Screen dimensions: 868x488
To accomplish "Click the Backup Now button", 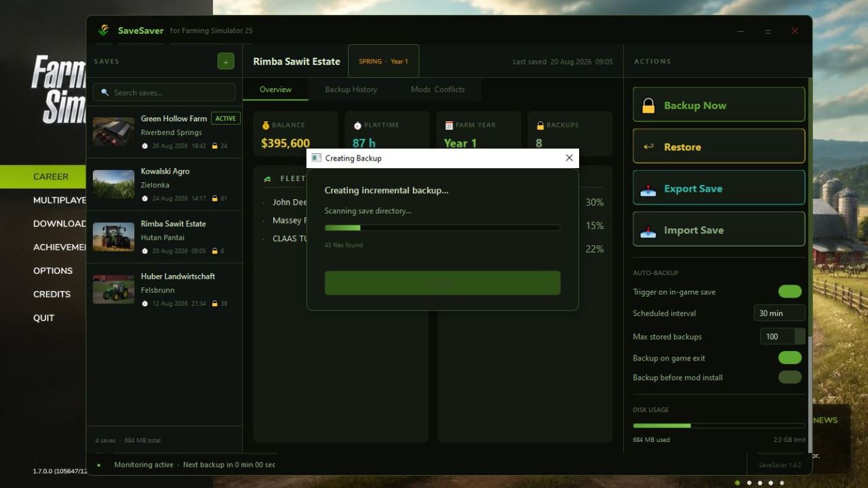I will pyautogui.click(x=719, y=105).
